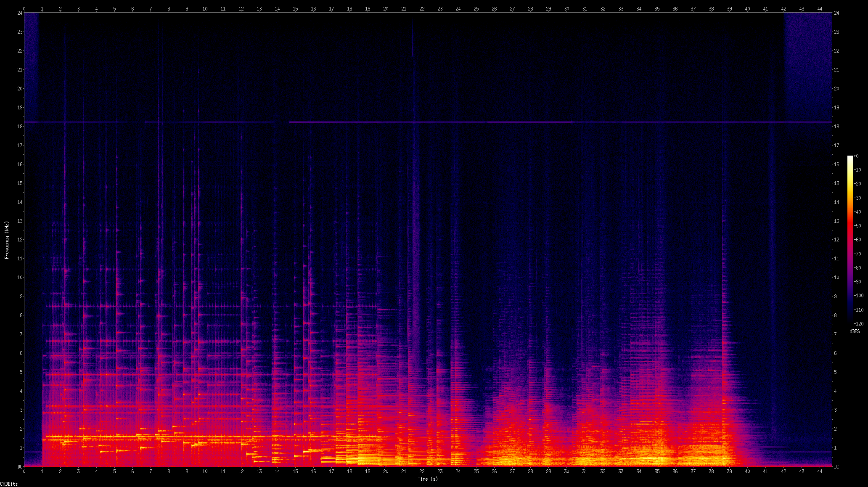Click the CHDBits watermark text
Image resolution: width=868 pixels, height=487 pixels.
9,484
